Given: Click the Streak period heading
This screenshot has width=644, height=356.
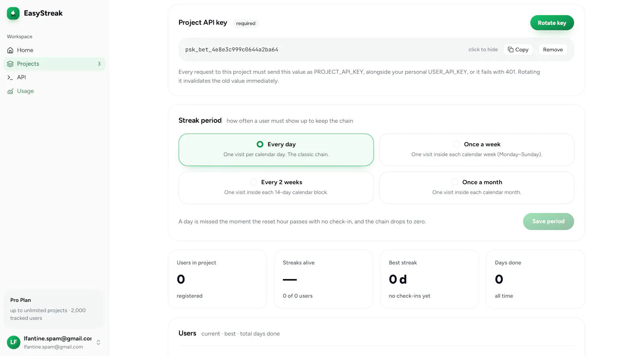Looking at the screenshot, I should point(200,121).
